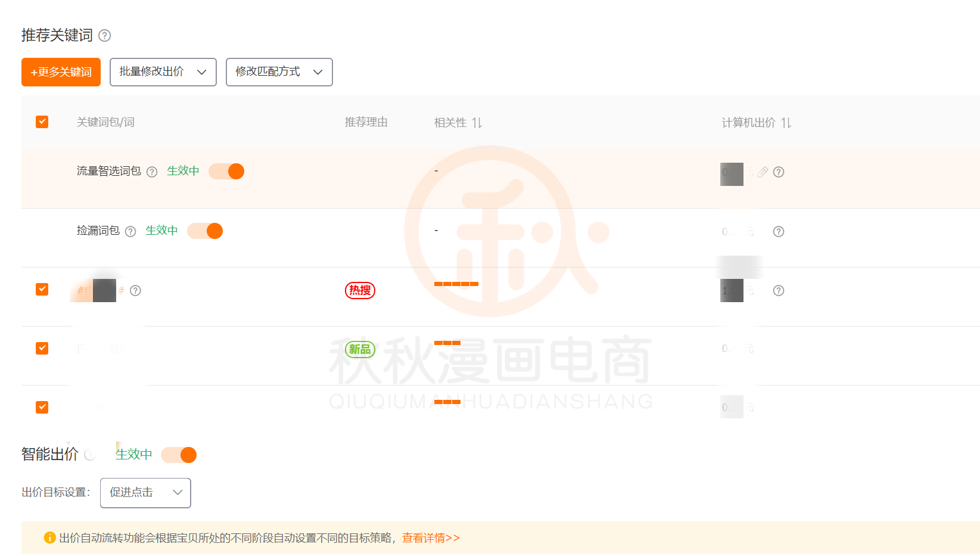Click the +更多关键词 button

coord(61,72)
